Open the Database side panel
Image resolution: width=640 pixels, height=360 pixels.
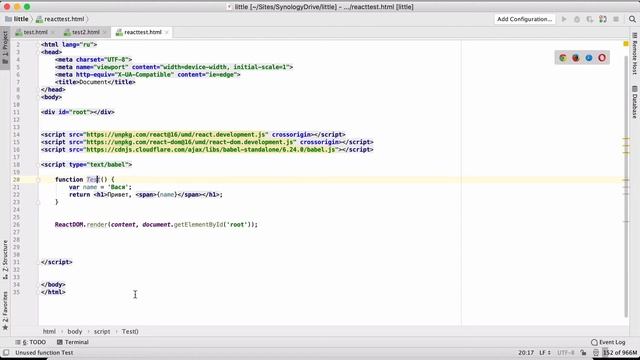click(x=635, y=102)
